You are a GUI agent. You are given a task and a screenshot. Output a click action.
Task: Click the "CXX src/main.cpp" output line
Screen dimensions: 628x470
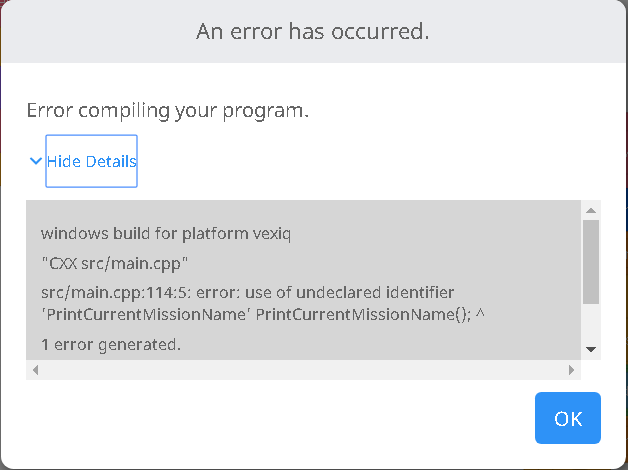(x=114, y=264)
